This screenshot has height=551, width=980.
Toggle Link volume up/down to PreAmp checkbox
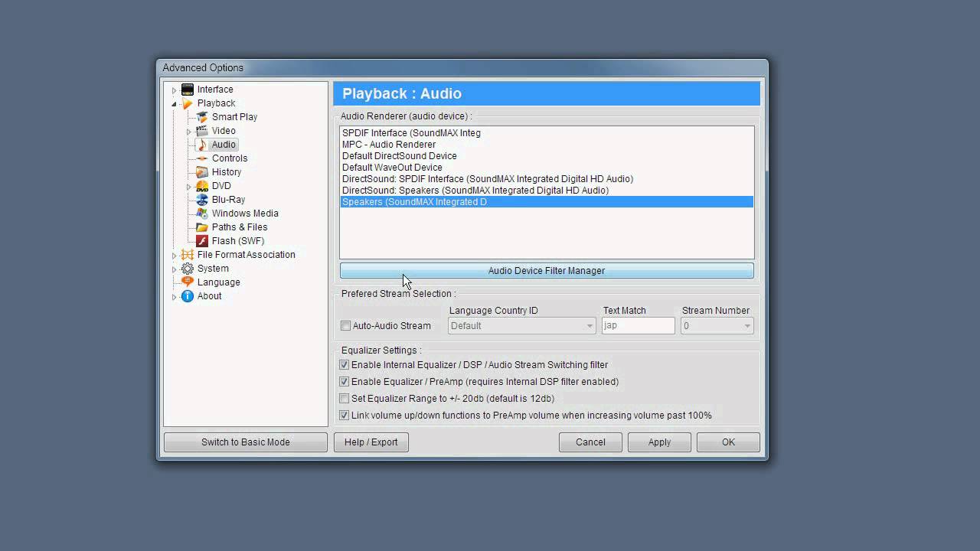tap(345, 416)
